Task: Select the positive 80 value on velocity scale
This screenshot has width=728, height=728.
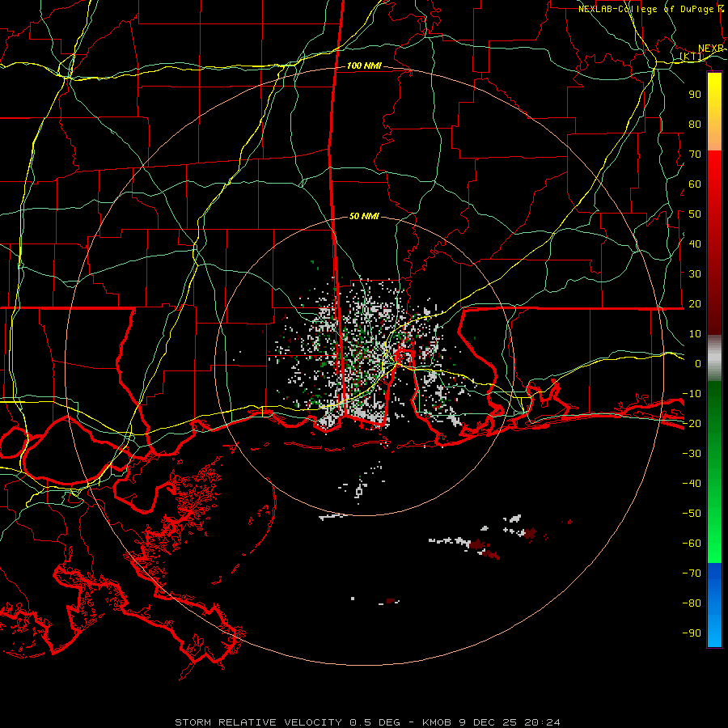Action: pyautogui.click(x=695, y=124)
